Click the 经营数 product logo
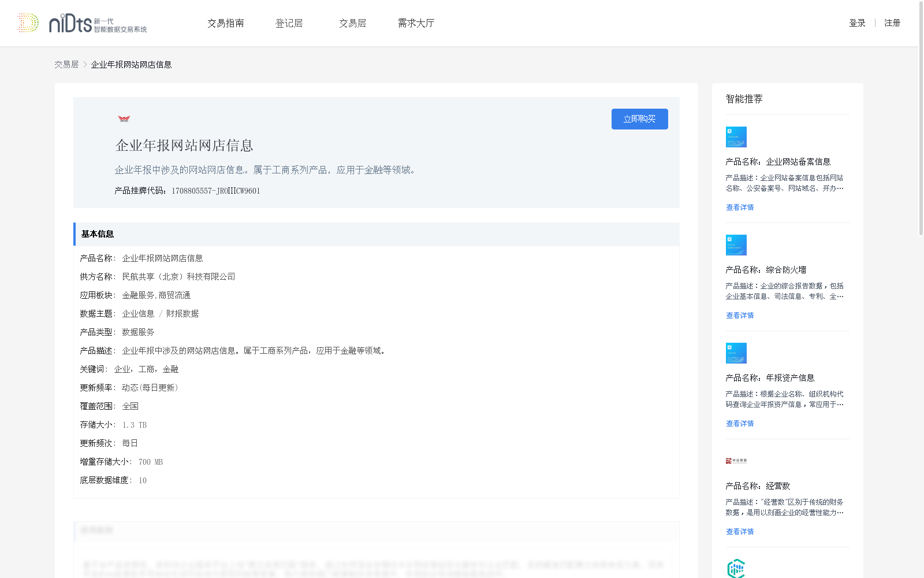 click(736, 461)
